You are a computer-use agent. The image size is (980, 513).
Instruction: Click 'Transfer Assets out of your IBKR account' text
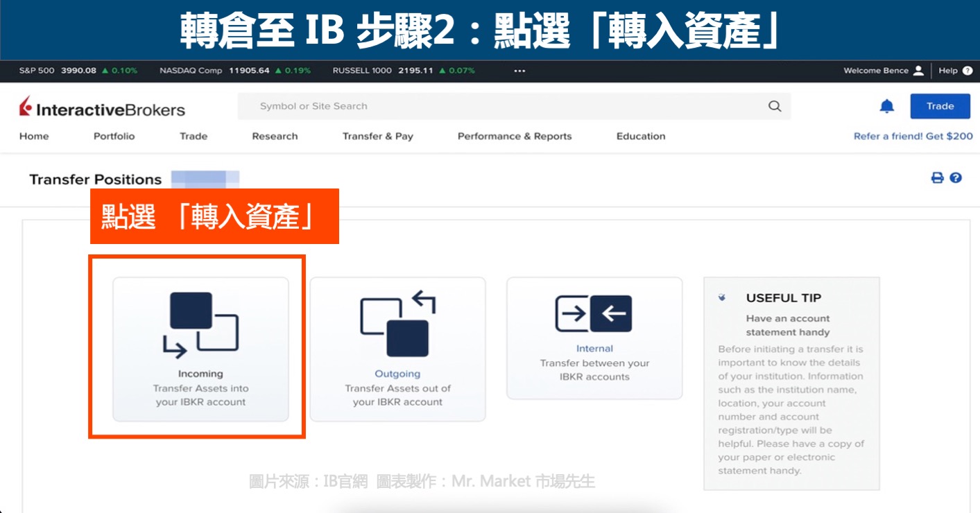coord(397,395)
